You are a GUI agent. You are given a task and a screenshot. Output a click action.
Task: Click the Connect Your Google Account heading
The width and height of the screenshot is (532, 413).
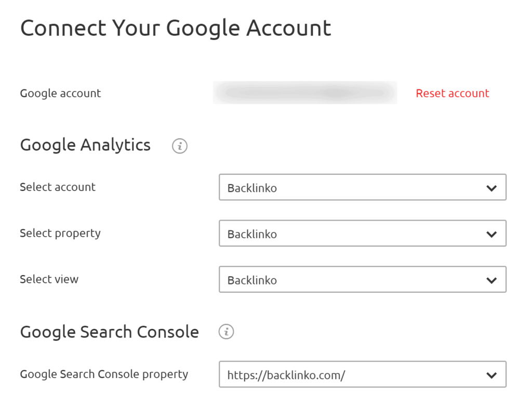pyautogui.click(x=176, y=28)
